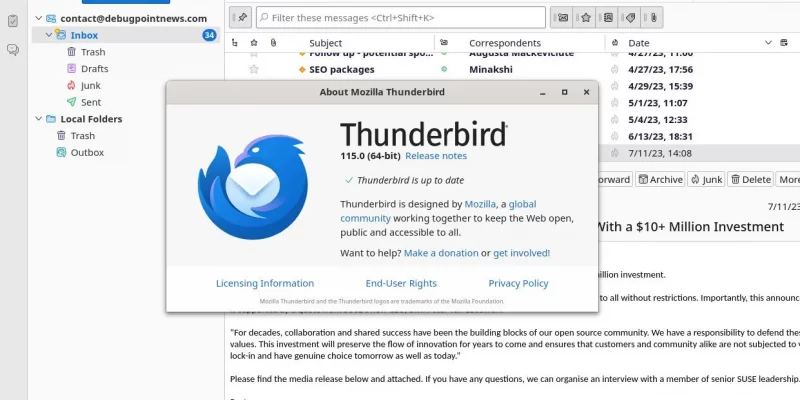Open the Release notes link in About dialog
800x400 pixels.
click(436, 156)
